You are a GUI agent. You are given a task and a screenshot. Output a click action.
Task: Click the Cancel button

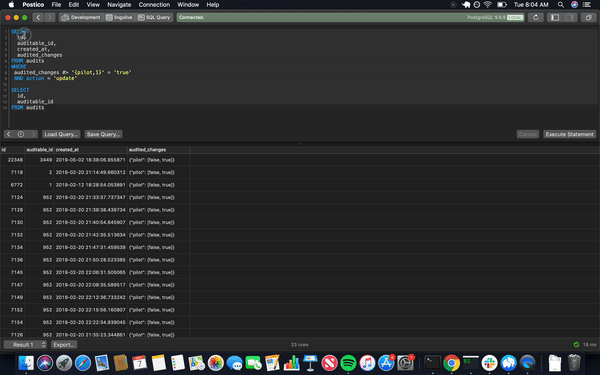pos(528,134)
